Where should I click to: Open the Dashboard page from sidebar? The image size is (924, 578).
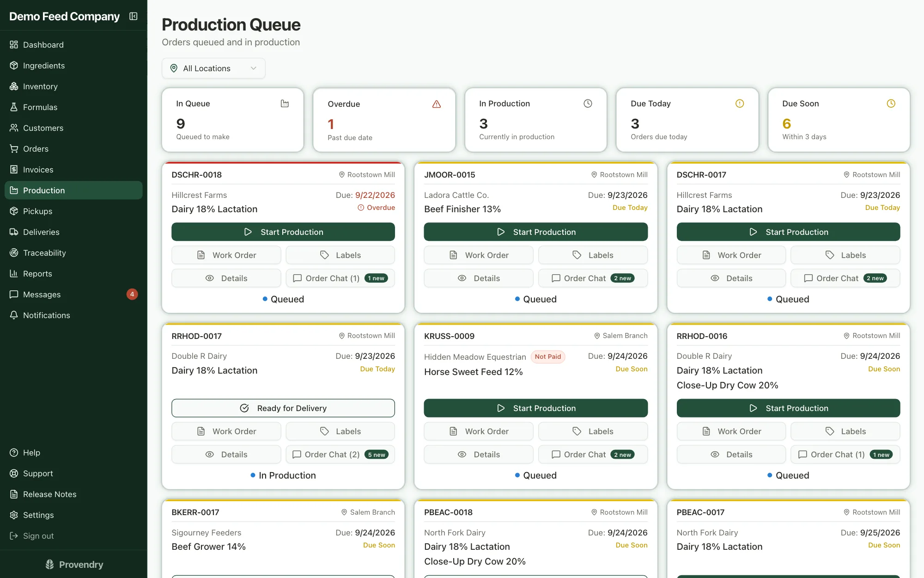[73, 45]
